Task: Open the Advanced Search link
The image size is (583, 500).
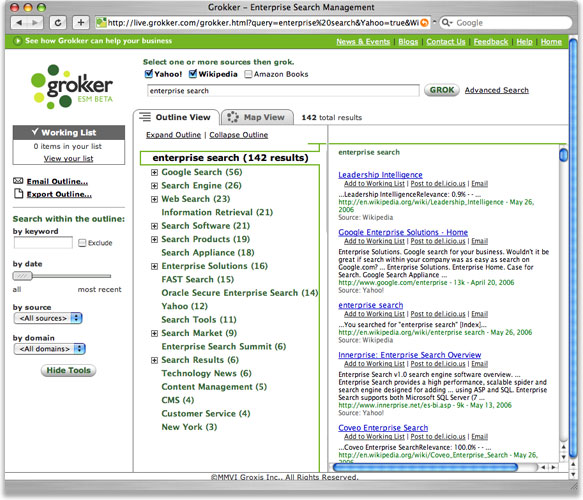Action: pos(496,90)
